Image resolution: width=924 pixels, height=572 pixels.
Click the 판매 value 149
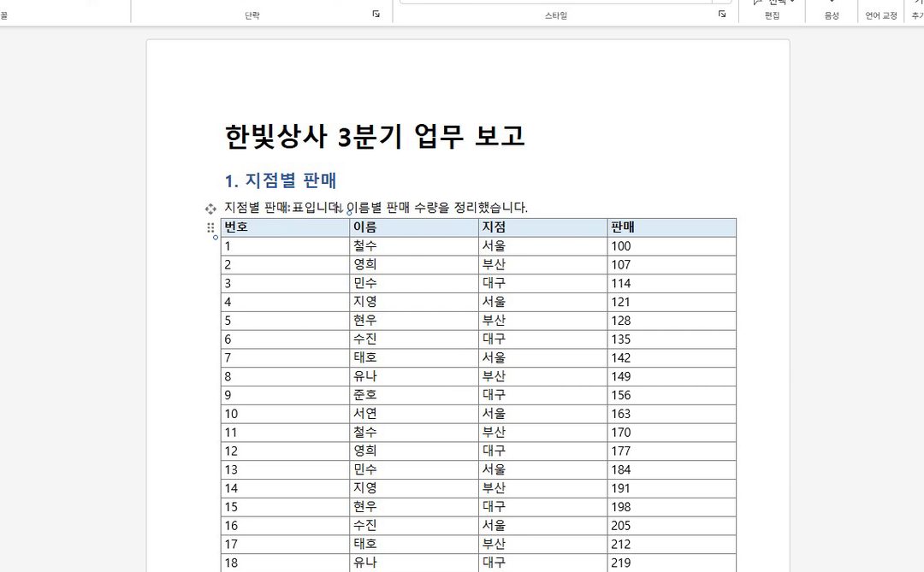pyautogui.click(x=672, y=376)
